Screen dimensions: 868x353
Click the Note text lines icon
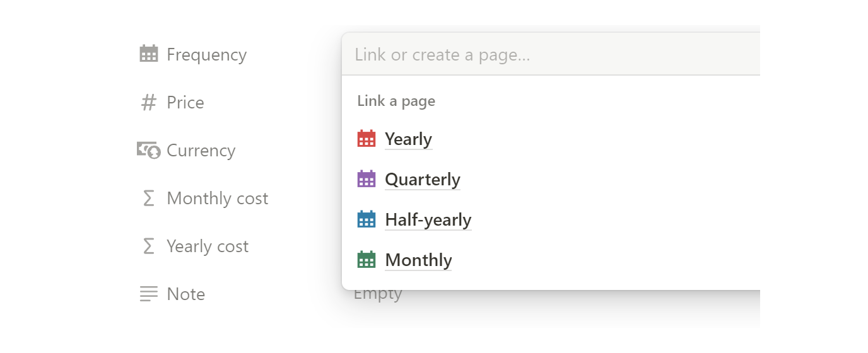(x=148, y=294)
